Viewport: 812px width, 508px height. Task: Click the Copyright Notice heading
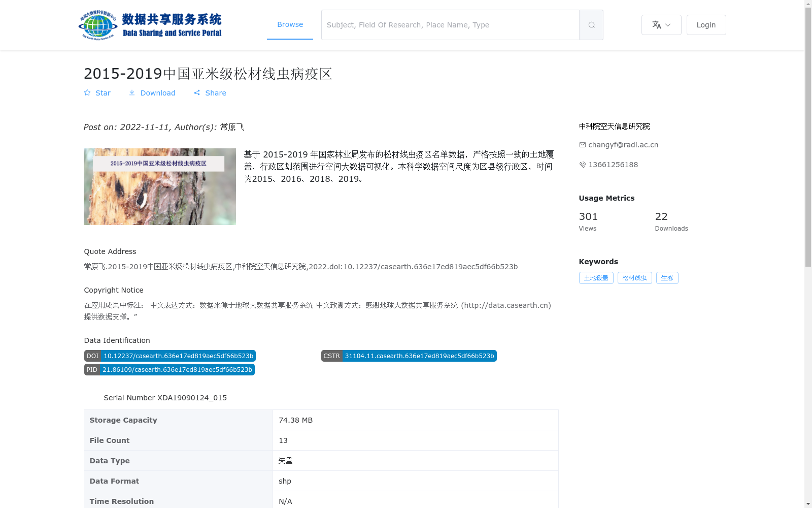click(x=114, y=290)
